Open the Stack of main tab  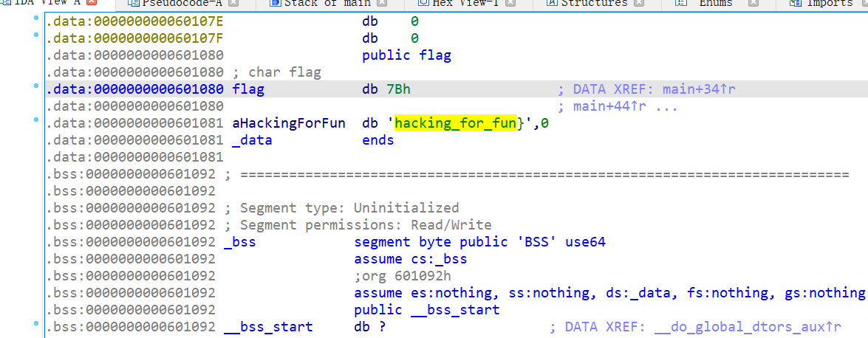(329, 3)
